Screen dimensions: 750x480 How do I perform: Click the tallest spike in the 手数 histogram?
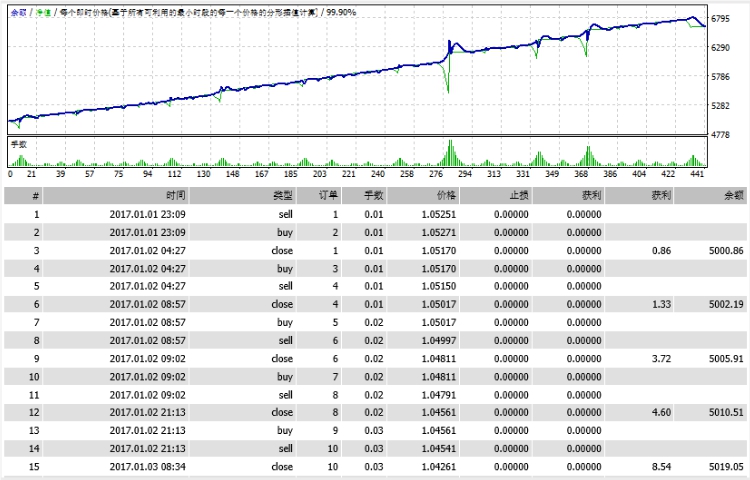pos(450,153)
